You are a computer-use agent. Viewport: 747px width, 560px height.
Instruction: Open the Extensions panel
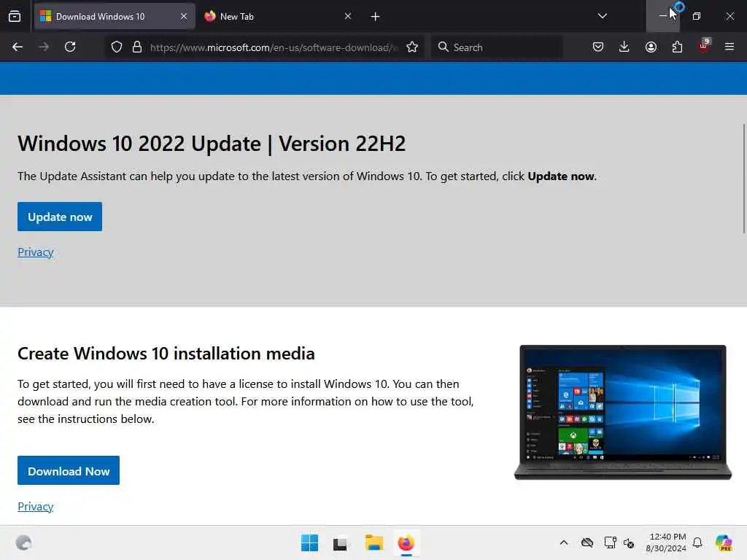677,47
